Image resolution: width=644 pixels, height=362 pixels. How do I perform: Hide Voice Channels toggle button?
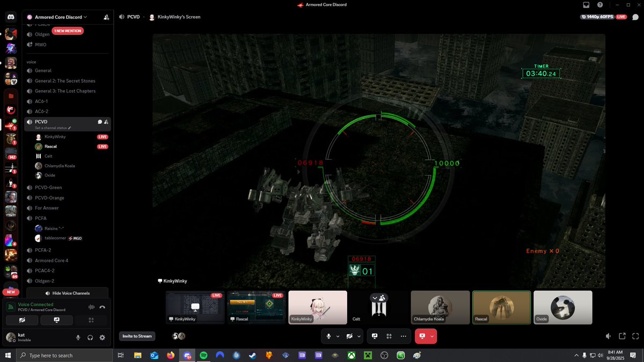pyautogui.click(x=68, y=293)
